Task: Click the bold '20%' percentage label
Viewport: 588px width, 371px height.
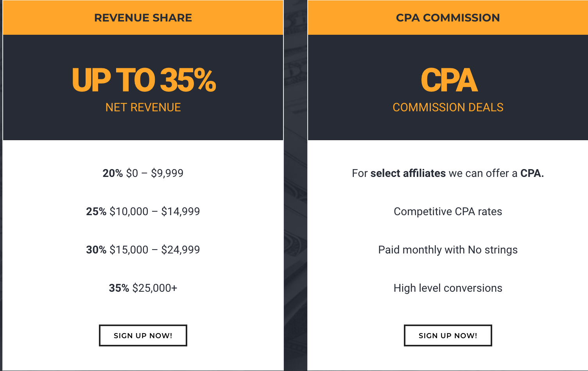Action: click(113, 173)
